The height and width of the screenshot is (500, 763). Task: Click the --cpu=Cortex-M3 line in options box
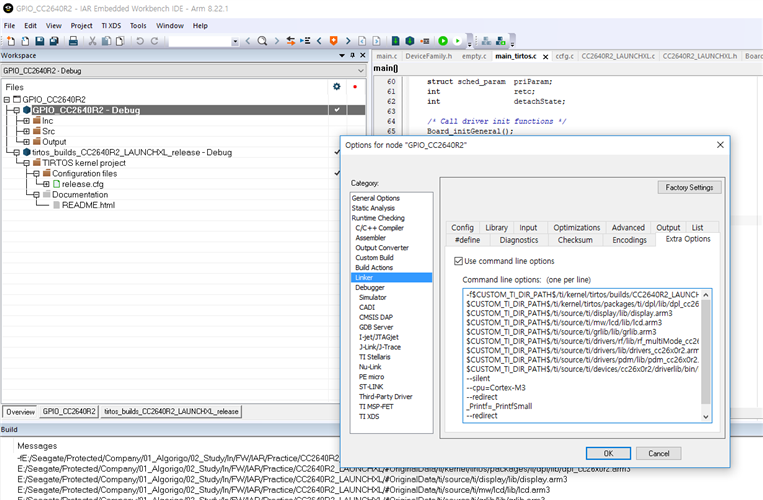click(x=496, y=388)
